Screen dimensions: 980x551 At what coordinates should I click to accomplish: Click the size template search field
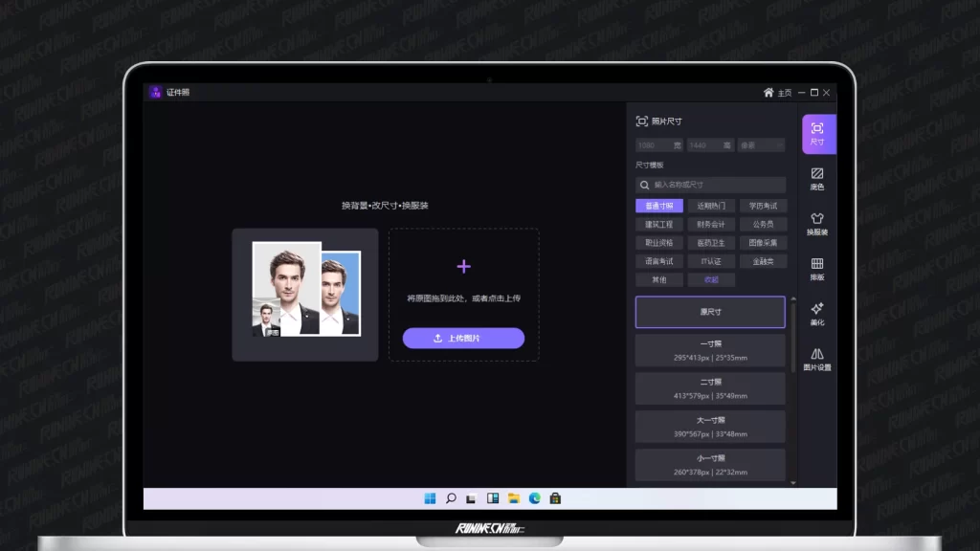tap(711, 185)
